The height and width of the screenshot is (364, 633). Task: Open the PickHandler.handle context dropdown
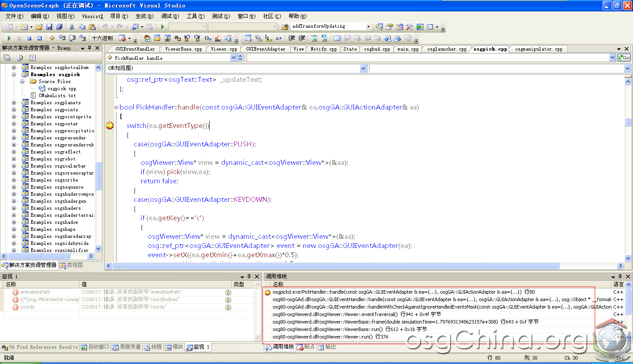(x=233, y=58)
